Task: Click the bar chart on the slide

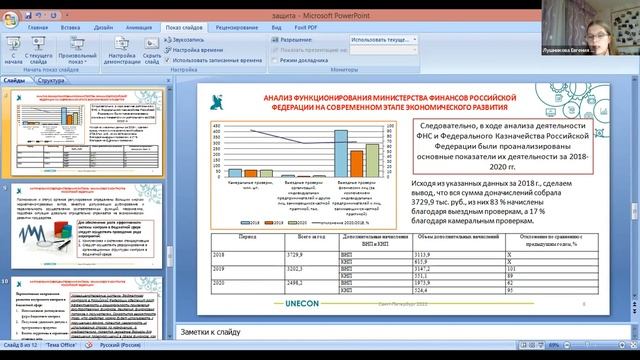Action: 303,175
